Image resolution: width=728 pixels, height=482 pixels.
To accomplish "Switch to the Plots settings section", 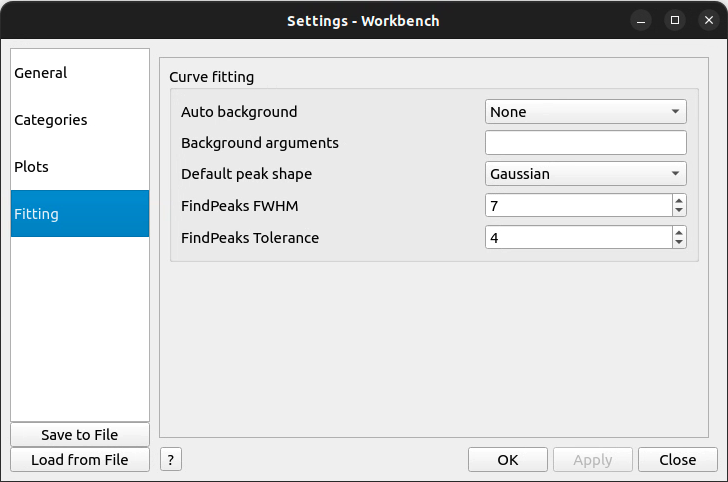I will tap(32, 167).
